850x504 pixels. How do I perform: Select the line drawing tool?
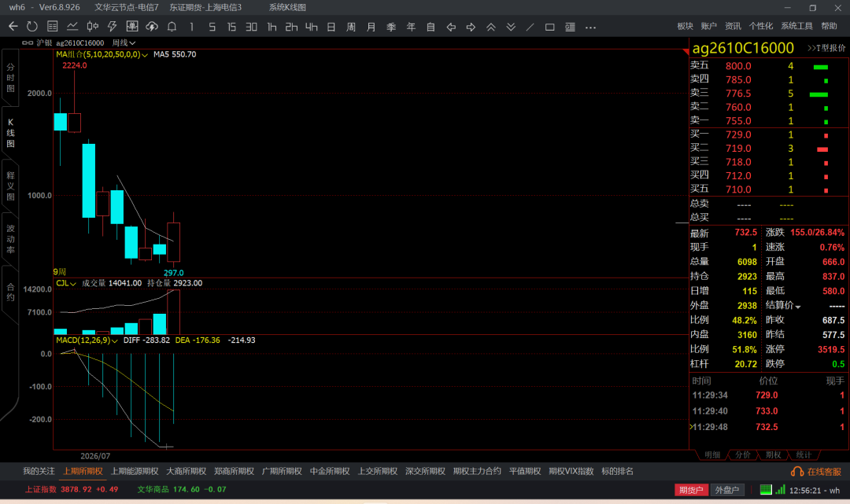click(530, 27)
